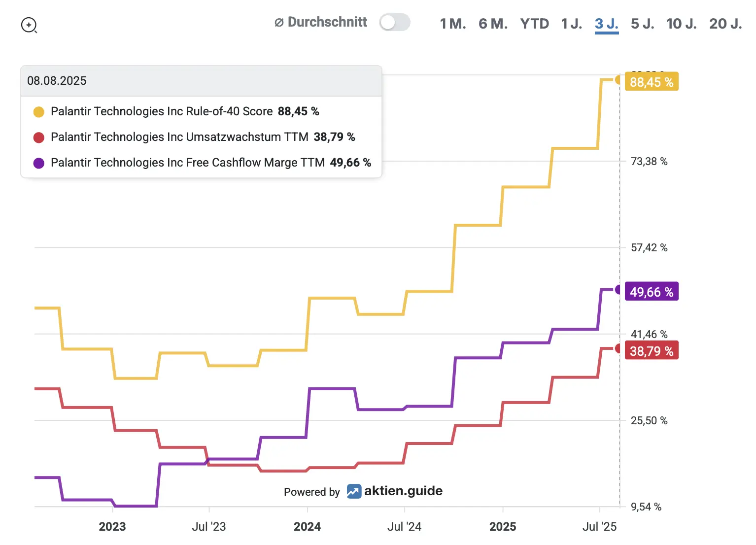Click the Jul '25 x-axis label
The height and width of the screenshot is (545, 756).
[x=599, y=526]
